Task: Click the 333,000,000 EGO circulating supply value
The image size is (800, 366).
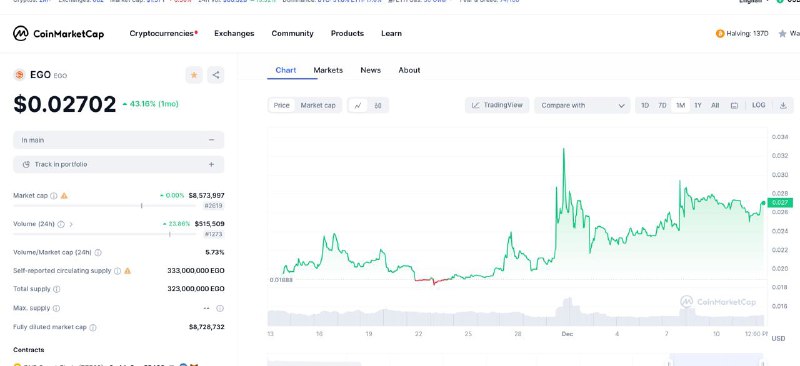Action: 196,271
